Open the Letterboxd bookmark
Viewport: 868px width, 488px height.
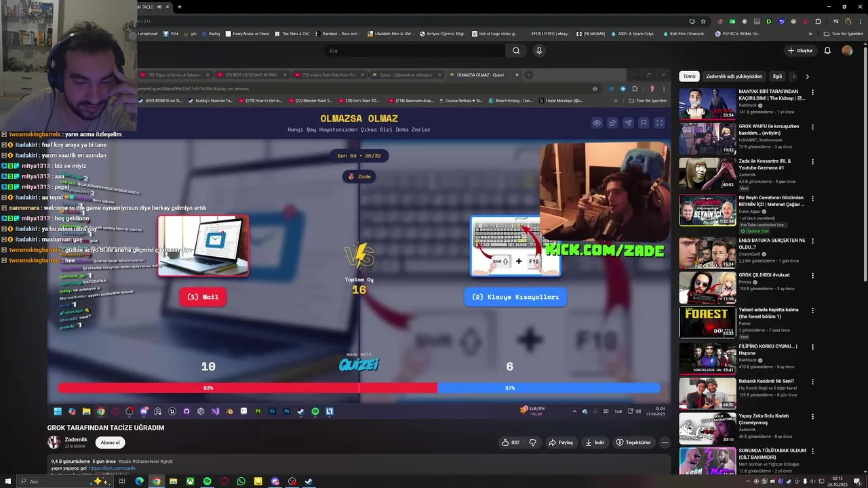coord(147,33)
